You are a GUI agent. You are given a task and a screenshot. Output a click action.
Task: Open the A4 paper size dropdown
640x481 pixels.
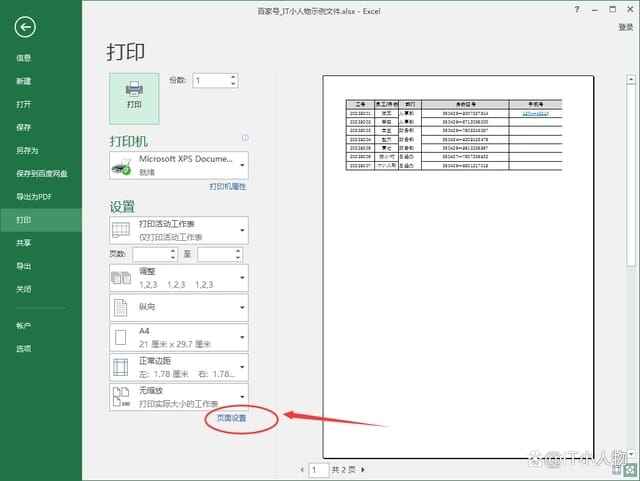pos(179,337)
